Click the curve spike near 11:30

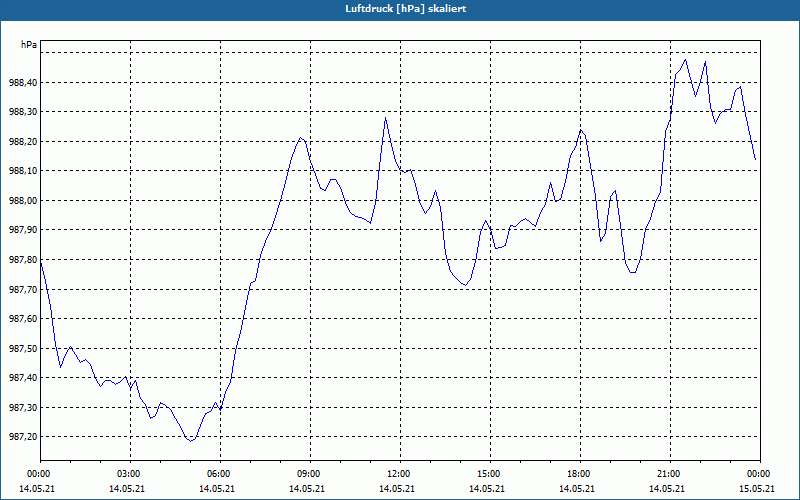tap(385, 118)
